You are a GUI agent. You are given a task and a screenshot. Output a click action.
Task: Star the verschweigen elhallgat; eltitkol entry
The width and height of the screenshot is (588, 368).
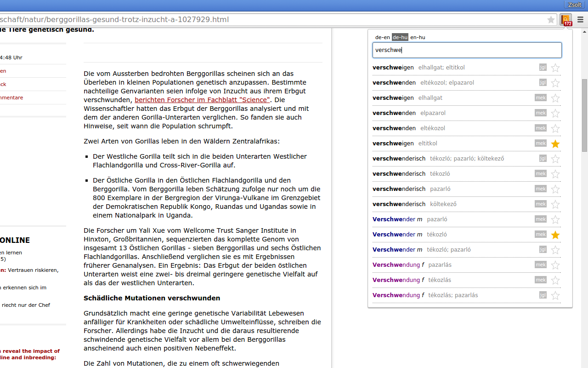(555, 68)
